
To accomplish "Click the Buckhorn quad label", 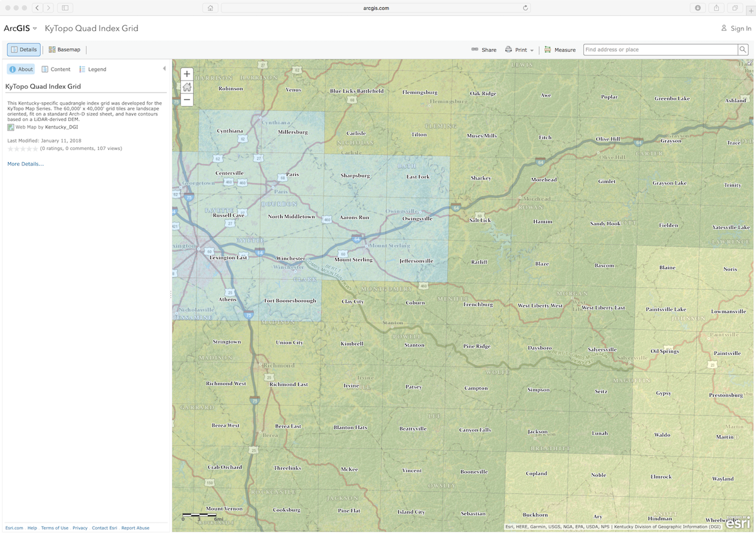I will pos(535,515).
